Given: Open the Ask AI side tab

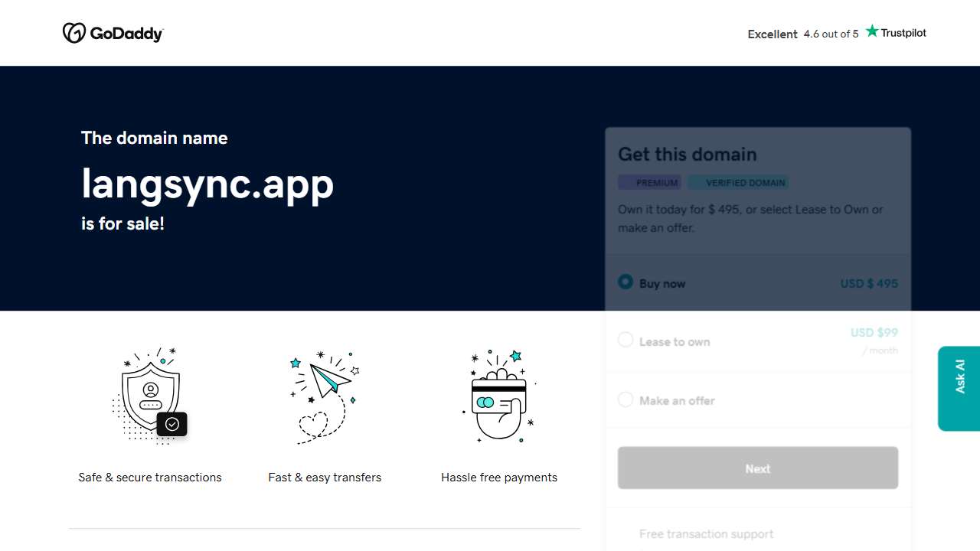Looking at the screenshot, I should 959,388.
